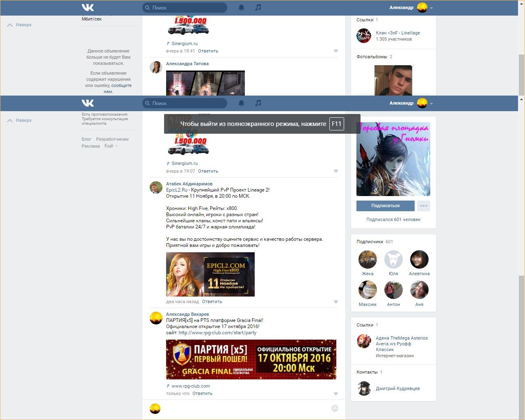
Task: Click the Адена TheMega Asterios link icon
Action: [364, 341]
